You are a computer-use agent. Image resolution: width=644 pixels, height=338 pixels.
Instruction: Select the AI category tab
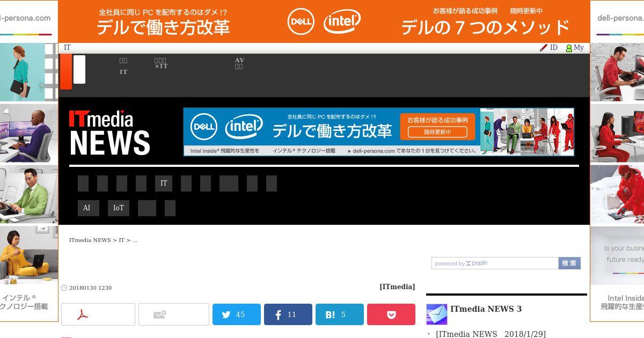pyautogui.click(x=89, y=208)
